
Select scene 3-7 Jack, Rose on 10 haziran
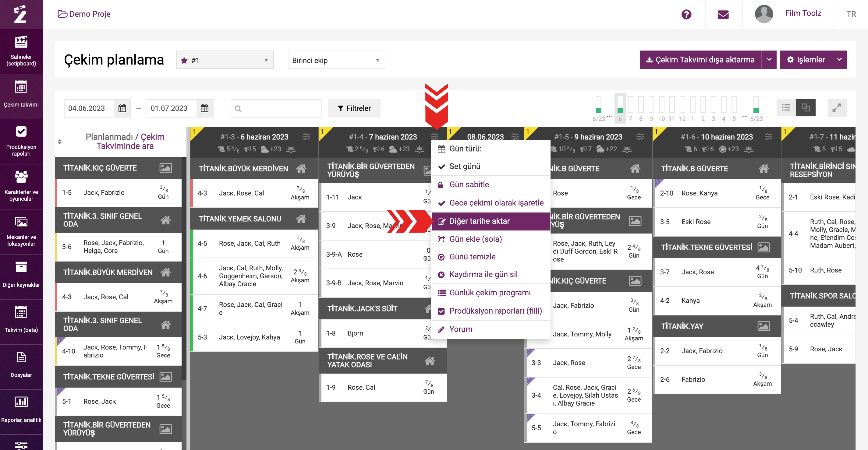click(717, 272)
